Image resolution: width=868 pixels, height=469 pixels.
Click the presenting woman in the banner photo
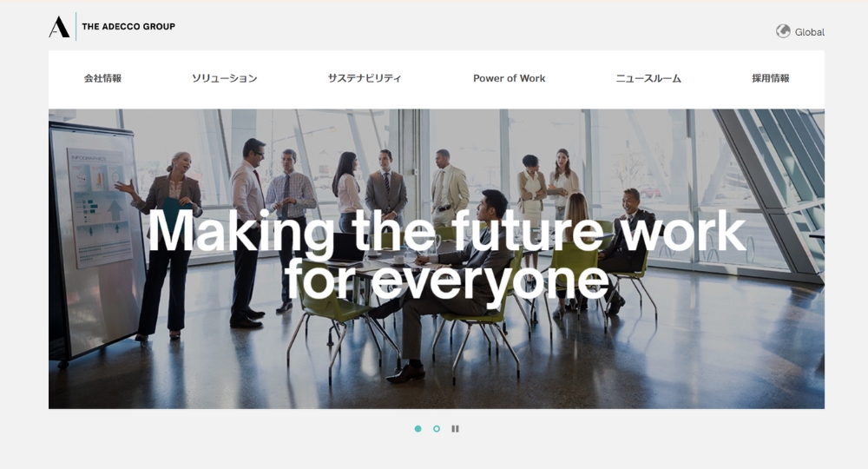tap(163, 245)
